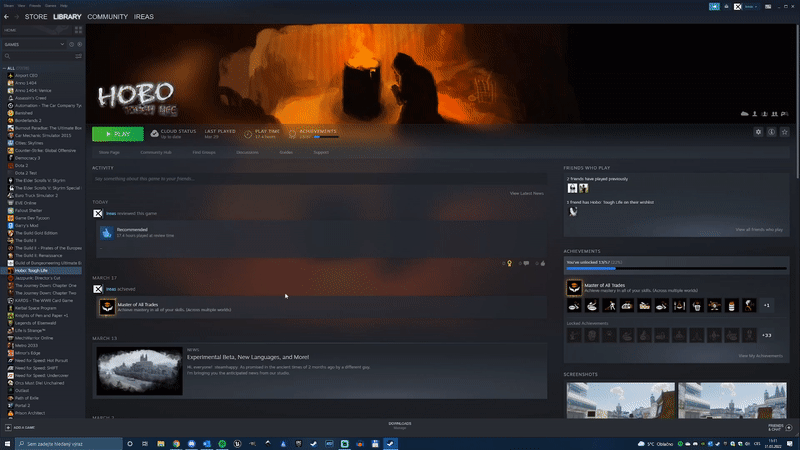Viewport: 800px width, 450px height.
Task: Show additional unlocked achievements +1
Action: [x=766, y=306]
